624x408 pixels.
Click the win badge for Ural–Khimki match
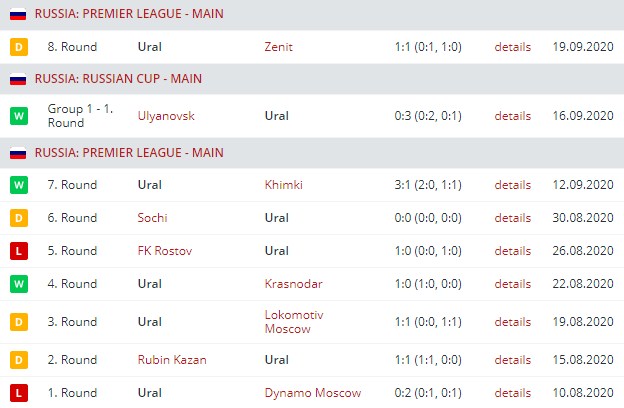(x=18, y=185)
